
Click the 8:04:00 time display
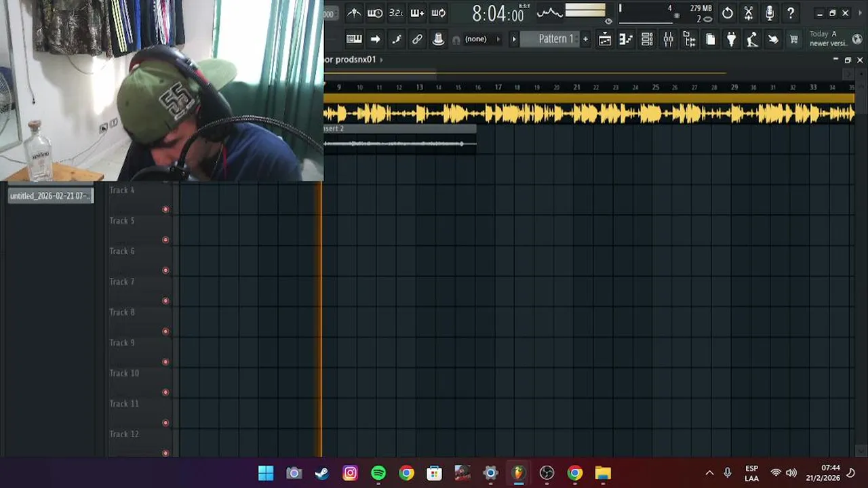[498, 14]
